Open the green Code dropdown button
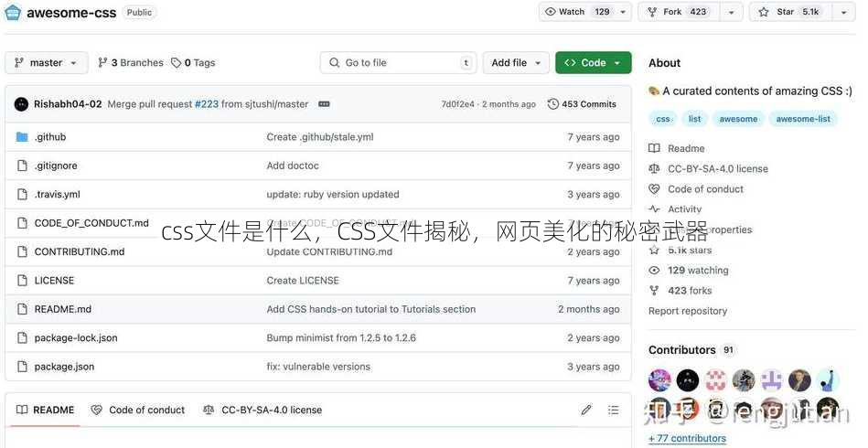The height and width of the screenshot is (448, 868). 594,62
